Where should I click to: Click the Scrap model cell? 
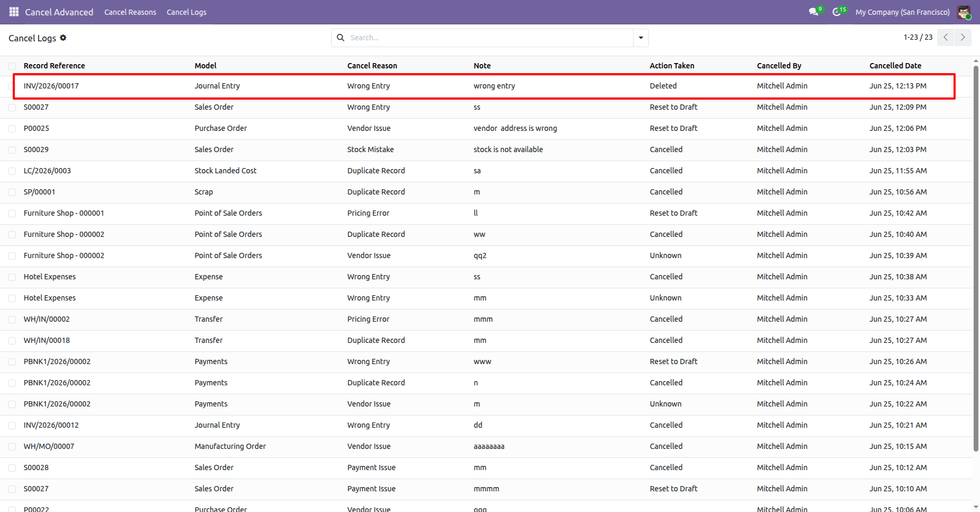point(203,192)
